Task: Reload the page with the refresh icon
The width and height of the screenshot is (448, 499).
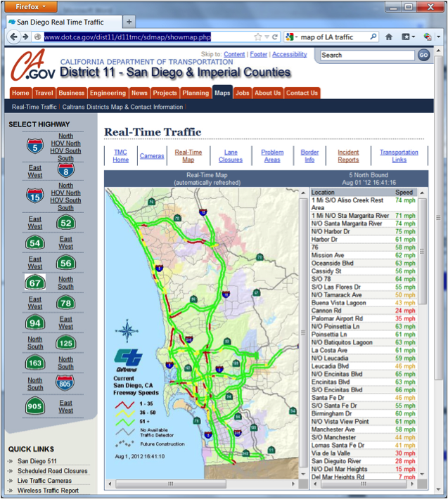Action: click(x=274, y=37)
